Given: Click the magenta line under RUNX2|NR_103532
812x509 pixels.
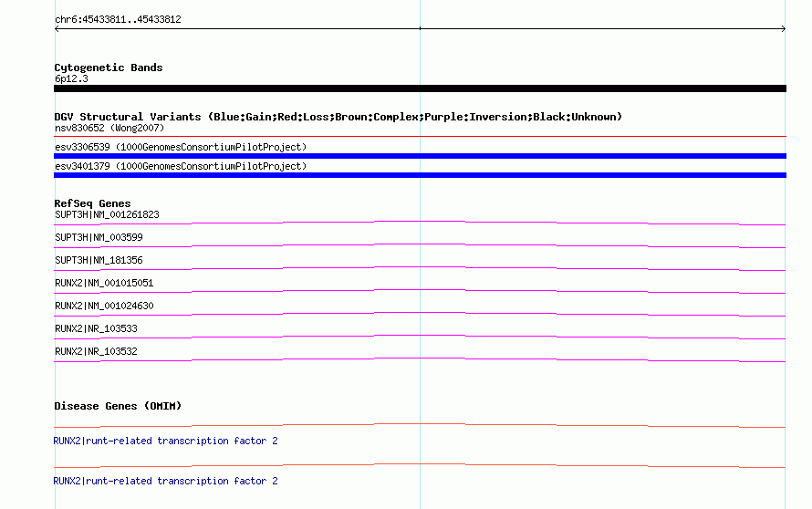Looking at the screenshot, I should [420, 359].
